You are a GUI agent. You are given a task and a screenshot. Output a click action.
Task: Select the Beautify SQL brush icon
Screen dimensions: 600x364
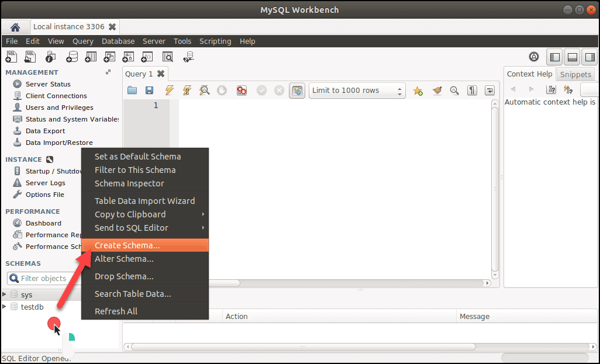point(437,91)
